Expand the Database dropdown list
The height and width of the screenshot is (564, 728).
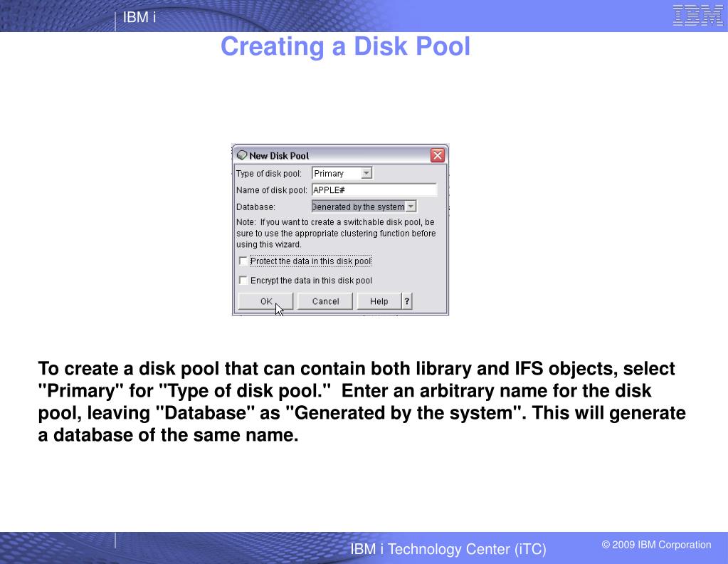click(411, 207)
